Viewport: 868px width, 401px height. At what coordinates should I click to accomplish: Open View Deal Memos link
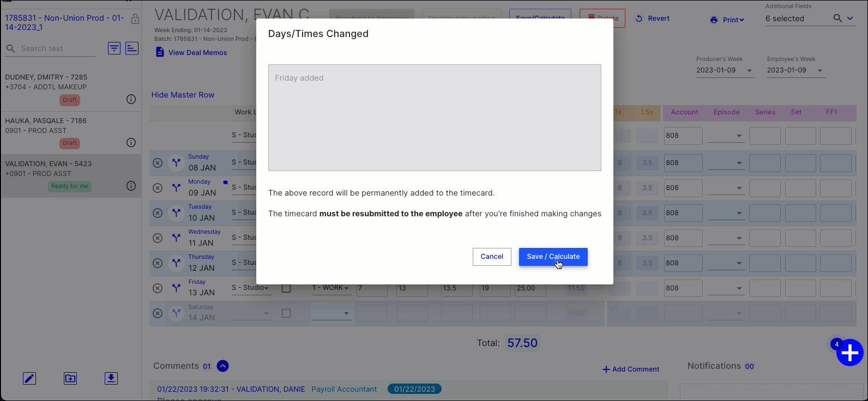coord(191,52)
